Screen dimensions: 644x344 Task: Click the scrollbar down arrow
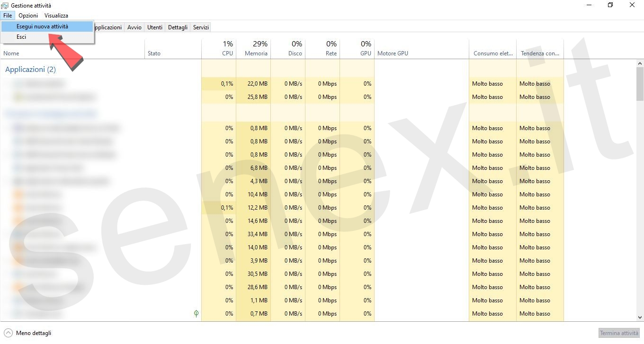point(640,318)
